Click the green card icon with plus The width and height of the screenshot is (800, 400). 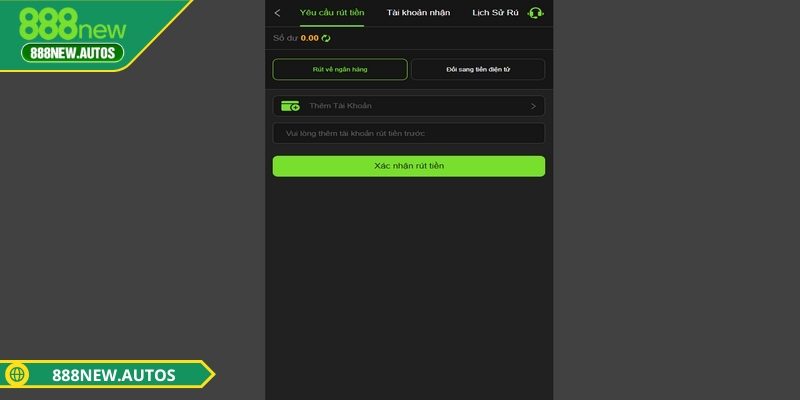(x=290, y=106)
